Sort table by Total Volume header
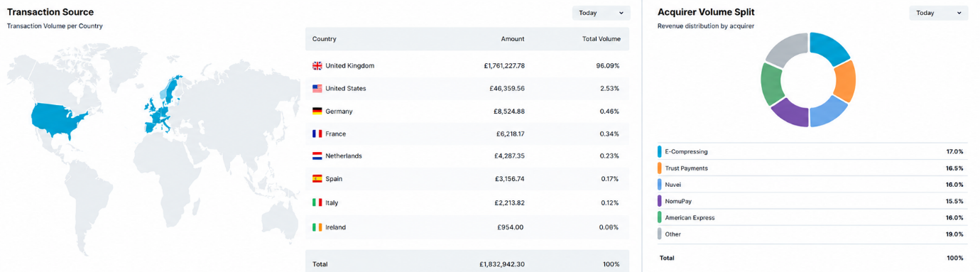The image size is (980, 272). 601,39
